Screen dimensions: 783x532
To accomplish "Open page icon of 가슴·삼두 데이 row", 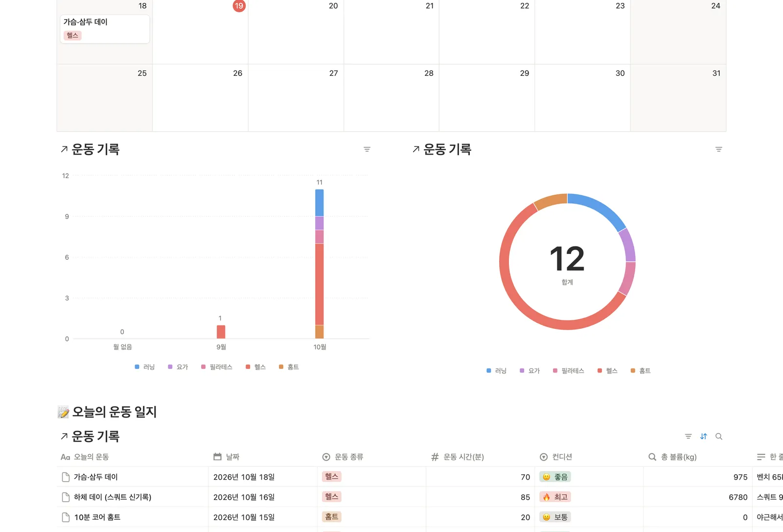I will click(x=66, y=477).
